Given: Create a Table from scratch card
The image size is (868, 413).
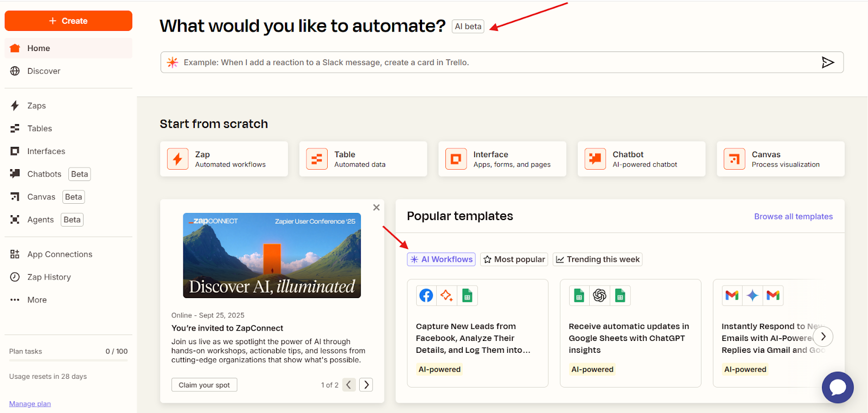Looking at the screenshot, I should point(363,159).
